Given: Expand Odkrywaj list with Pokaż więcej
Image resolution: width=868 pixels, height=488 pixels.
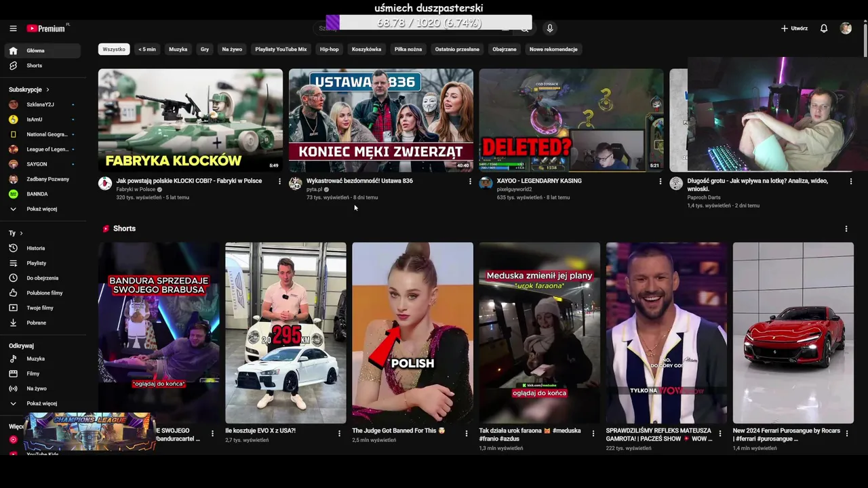Looking at the screenshot, I should pos(42,403).
